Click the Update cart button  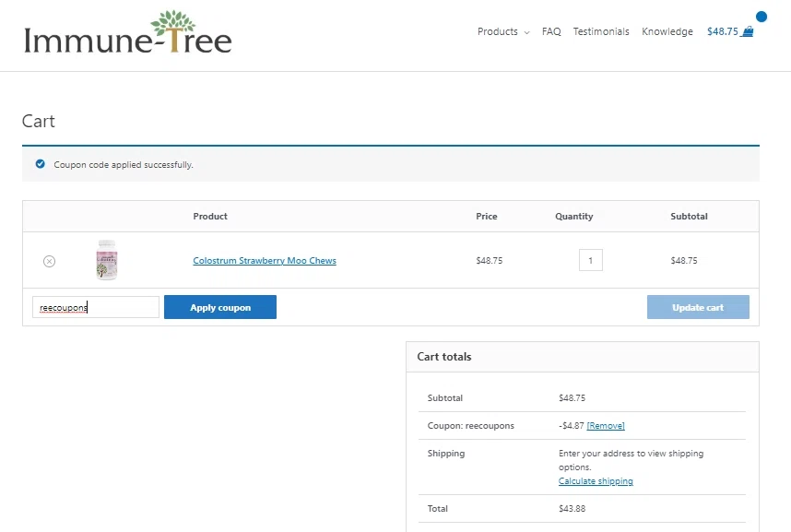[x=698, y=307]
